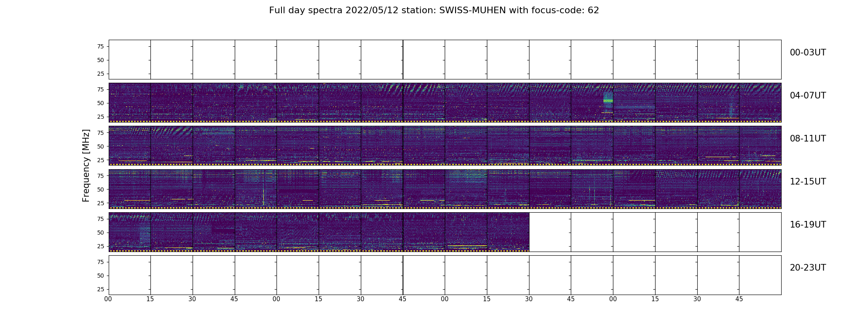
Task: Select the 00-03UT row label
Action: point(808,53)
